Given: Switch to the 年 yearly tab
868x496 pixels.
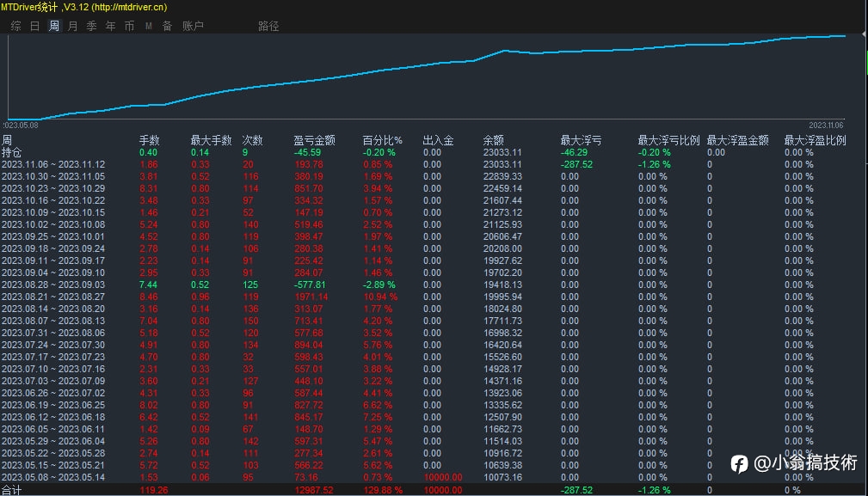Looking at the screenshot, I should click(x=111, y=26).
